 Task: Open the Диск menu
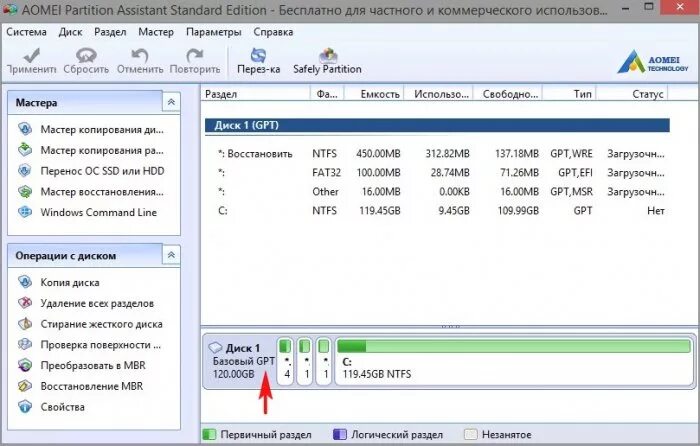(x=71, y=32)
